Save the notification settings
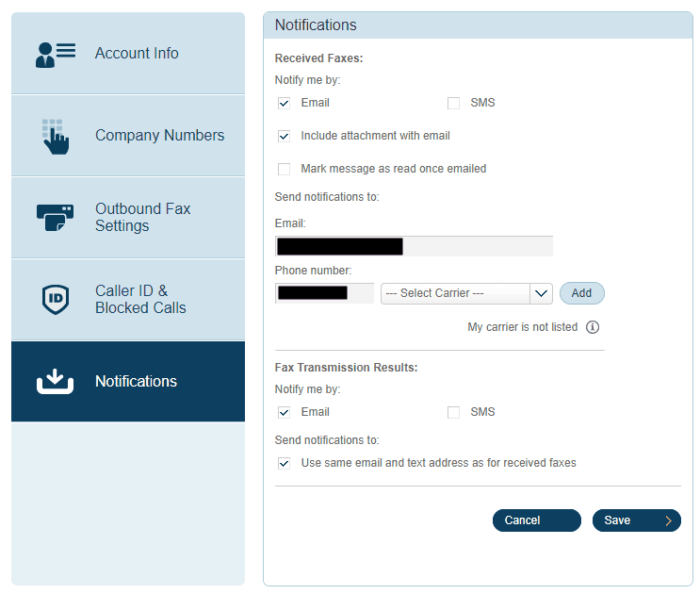Viewport: 700px width, 594px height. tap(637, 520)
